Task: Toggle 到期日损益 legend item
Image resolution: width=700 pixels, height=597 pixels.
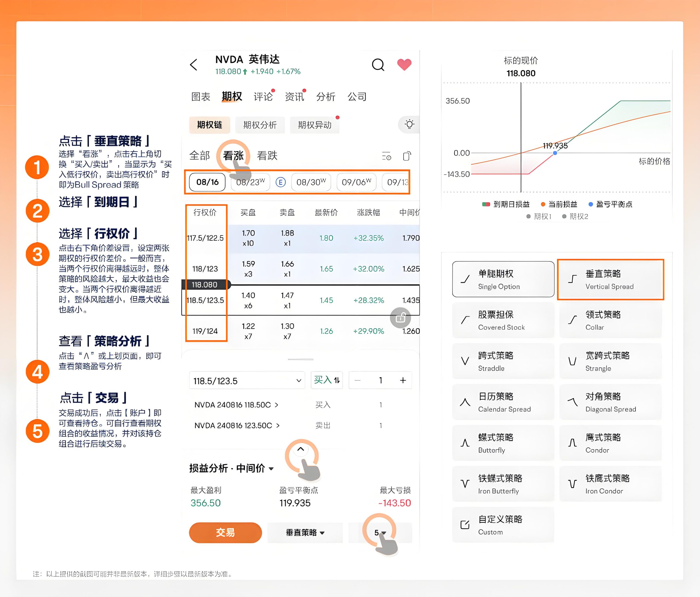Action: tap(506, 204)
